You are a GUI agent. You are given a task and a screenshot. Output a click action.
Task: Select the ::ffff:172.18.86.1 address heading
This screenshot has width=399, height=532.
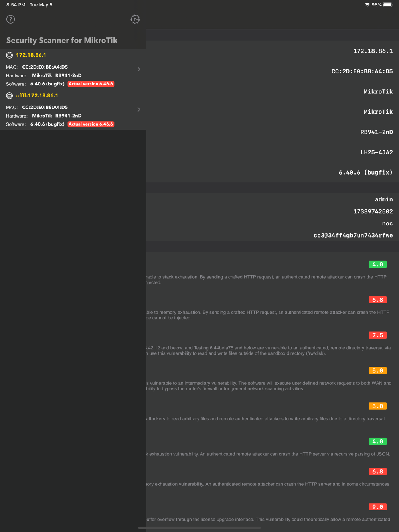[x=37, y=95]
